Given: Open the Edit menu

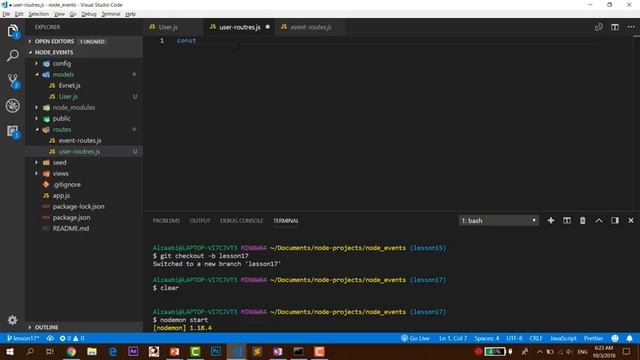Looking at the screenshot, I should (x=19, y=14).
